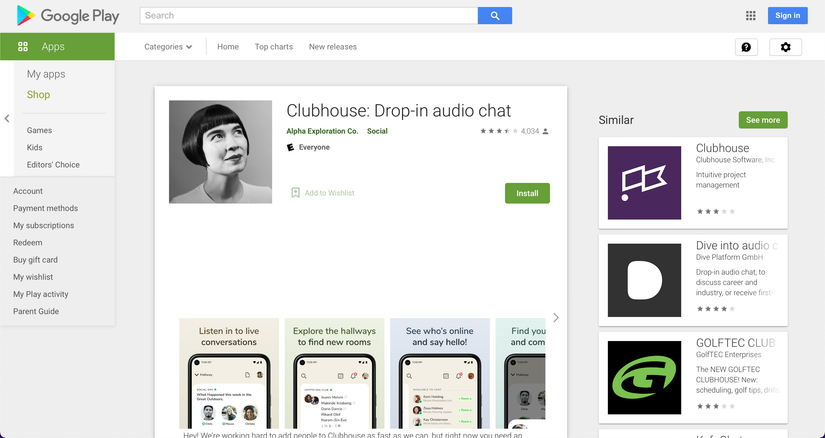Open 'See who's online' screenshot
Image resolution: width=825 pixels, height=438 pixels.
coord(440,373)
